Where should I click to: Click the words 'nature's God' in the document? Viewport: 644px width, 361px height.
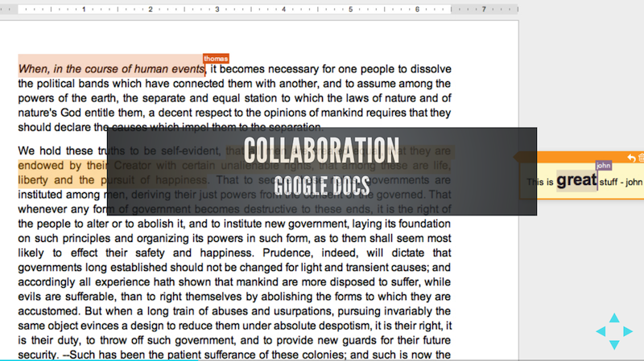click(50, 113)
